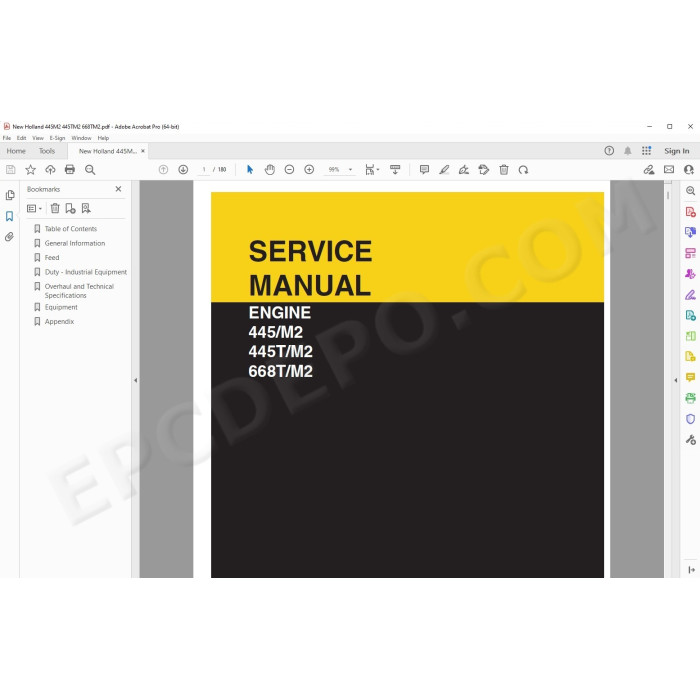Print the document using printer icon
Screen dimensions: 700x700
(70, 170)
